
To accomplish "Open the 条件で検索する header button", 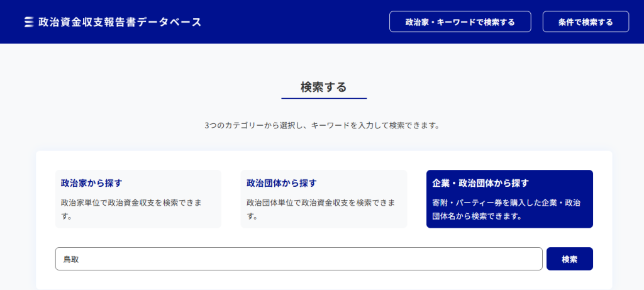I will (585, 22).
